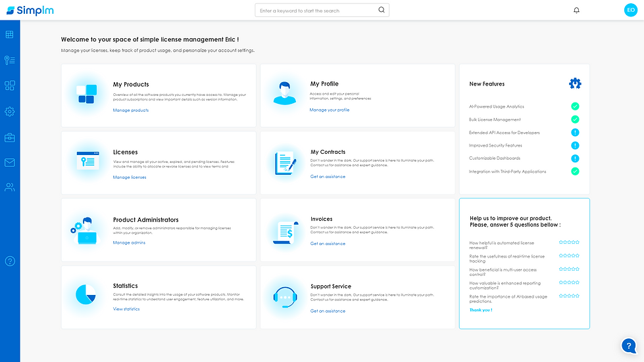
Task: Open the floating help chat button
Action: point(629,346)
